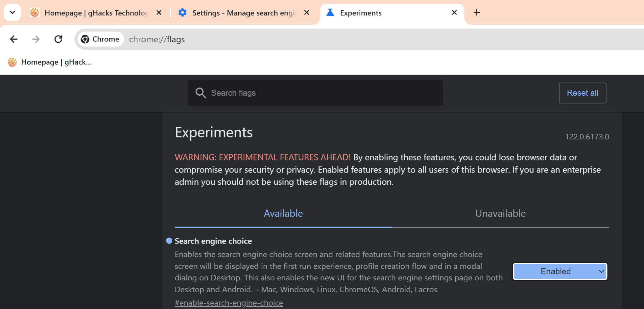Open a new tab with the plus button
The image size is (644, 309).
[x=476, y=12]
